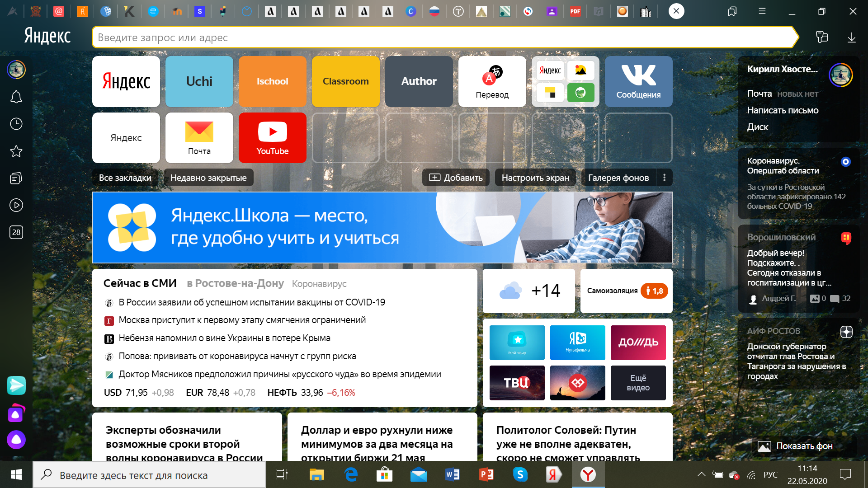The height and width of the screenshot is (488, 868).
Task: Open browsing history clock icon
Action: pyautogui.click(x=16, y=124)
